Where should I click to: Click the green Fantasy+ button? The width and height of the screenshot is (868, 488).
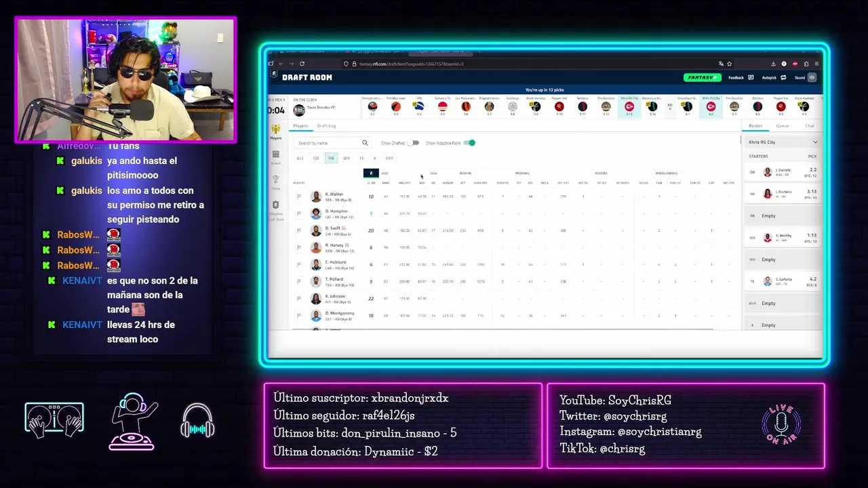tap(703, 77)
